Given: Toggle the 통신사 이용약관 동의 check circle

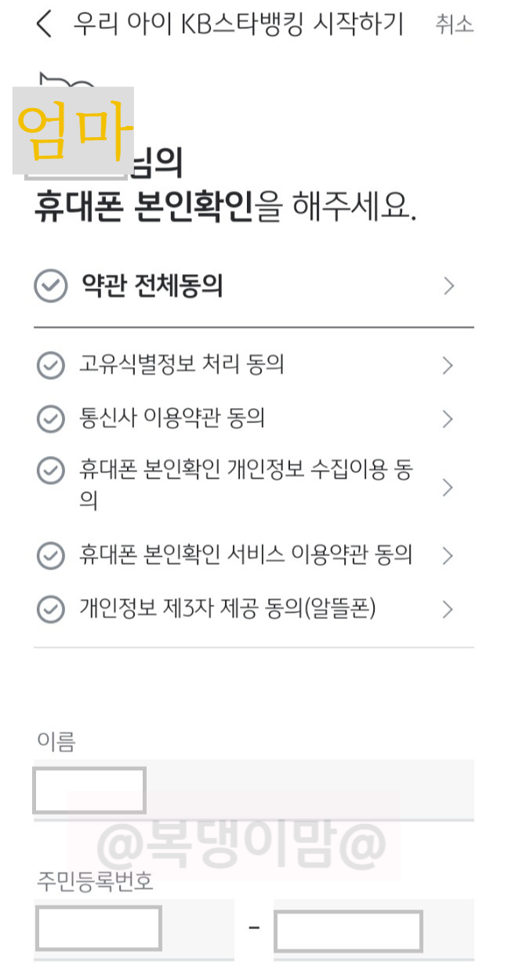Looking at the screenshot, I should point(51,418).
